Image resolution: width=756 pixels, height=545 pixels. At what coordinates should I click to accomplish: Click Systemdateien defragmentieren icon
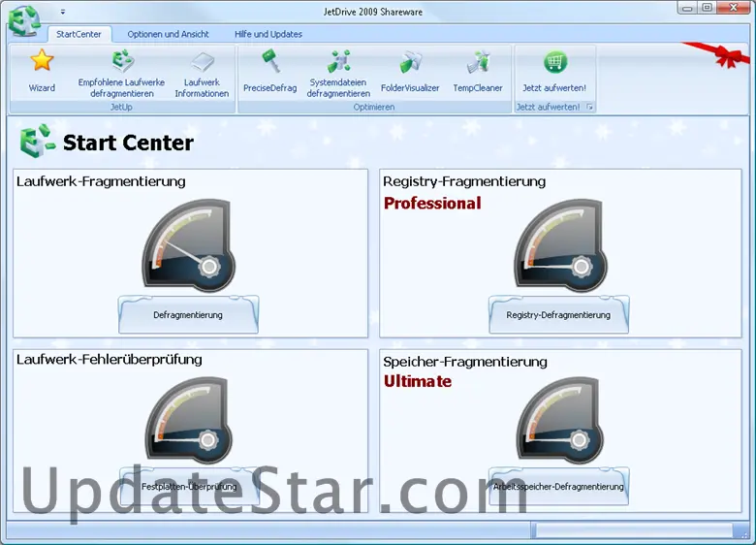[339, 61]
